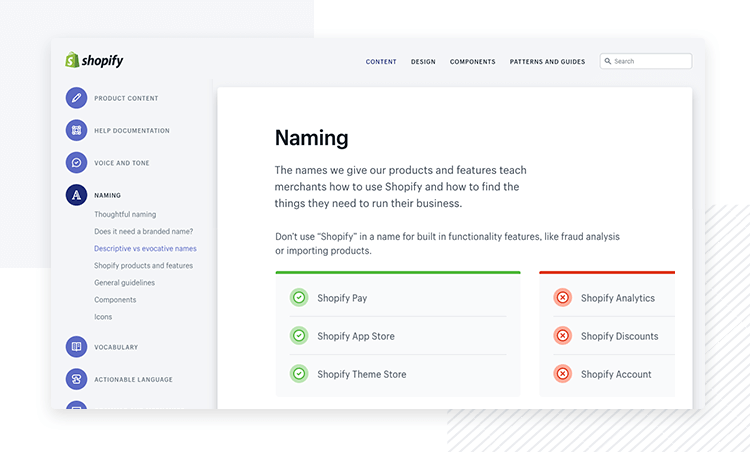Viewport: 750px width, 452px height.
Task: Click red cross icon beside Shopify Discounts
Action: click(x=562, y=336)
